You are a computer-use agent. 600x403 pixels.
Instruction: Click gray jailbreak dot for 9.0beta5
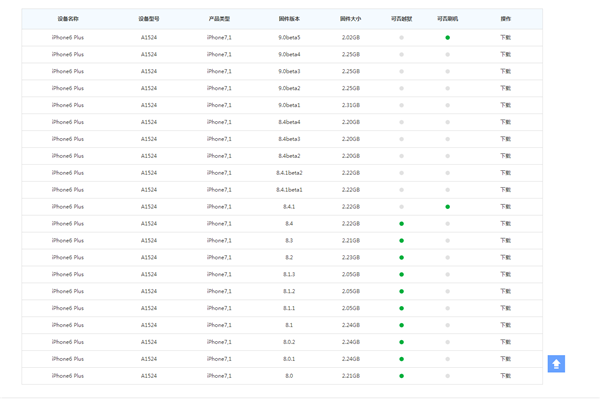401,37
